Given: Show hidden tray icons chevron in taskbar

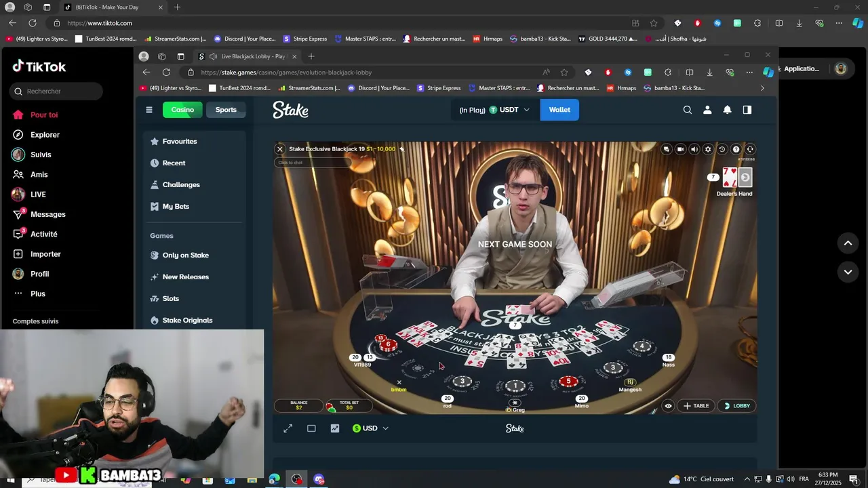Looking at the screenshot, I should (x=747, y=479).
